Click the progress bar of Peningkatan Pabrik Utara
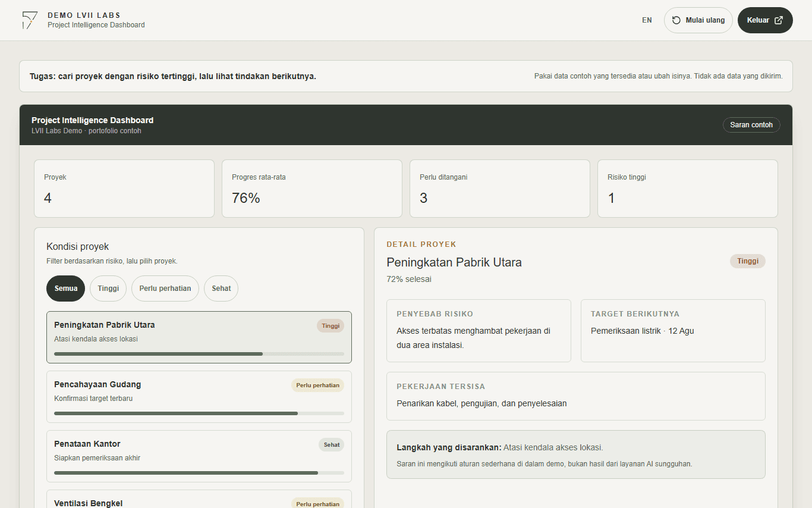The width and height of the screenshot is (812, 508). coord(199,354)
